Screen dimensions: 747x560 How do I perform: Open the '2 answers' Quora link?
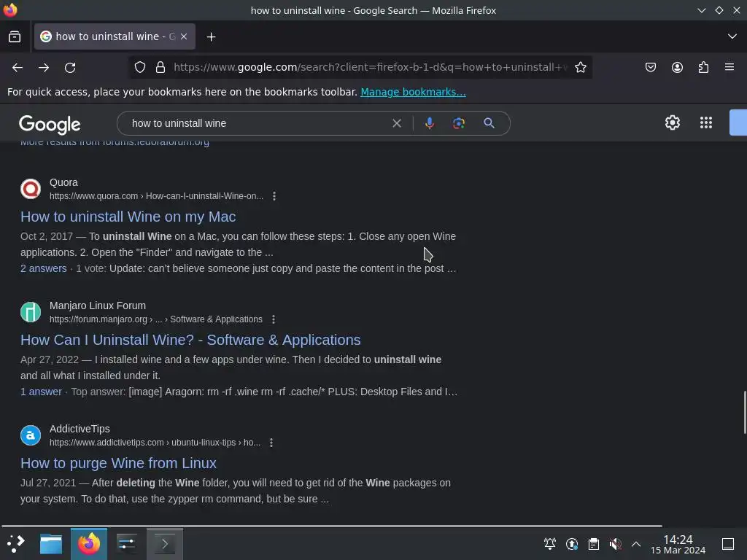coord(43,268)
